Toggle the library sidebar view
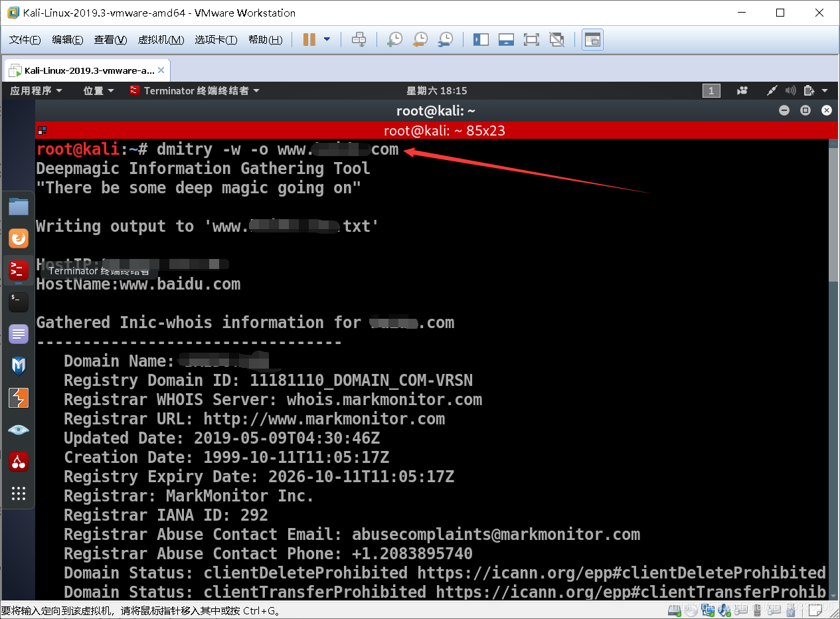Screen dimensions: 840x619 pos(481,40)
